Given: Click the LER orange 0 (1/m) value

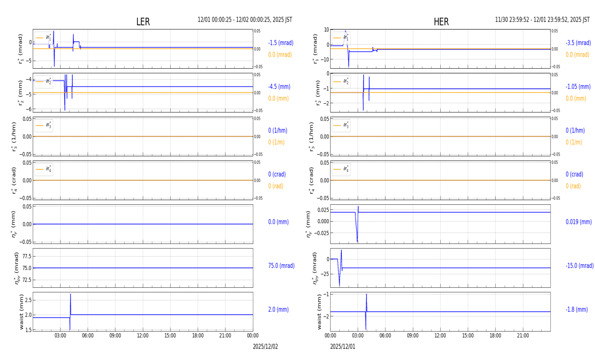Looking at the screenshot, I should 276,142.
